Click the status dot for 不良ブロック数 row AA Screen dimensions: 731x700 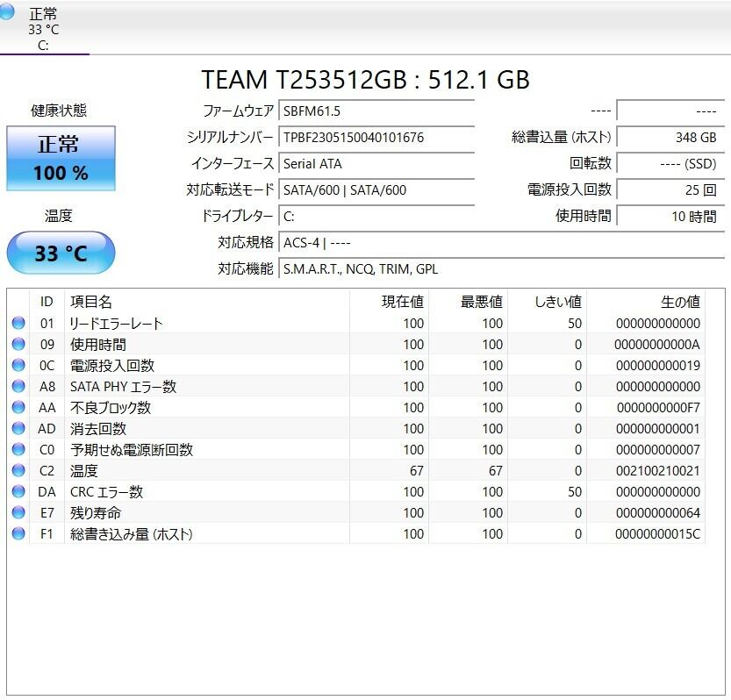coord(18,407)
